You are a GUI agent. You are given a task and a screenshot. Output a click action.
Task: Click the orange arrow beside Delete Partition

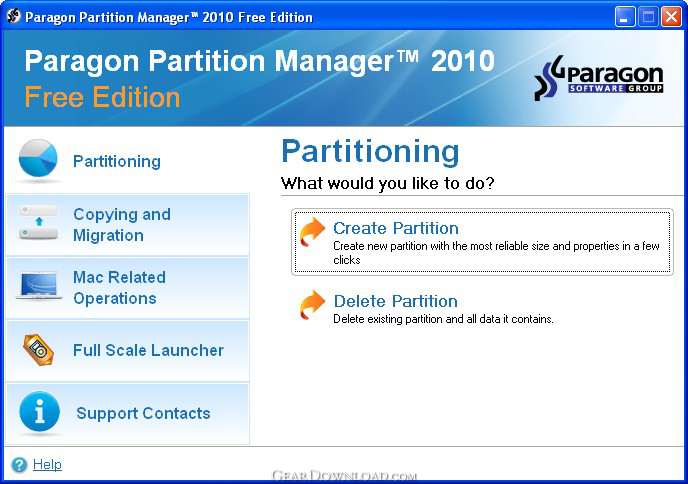pos(312,305)
